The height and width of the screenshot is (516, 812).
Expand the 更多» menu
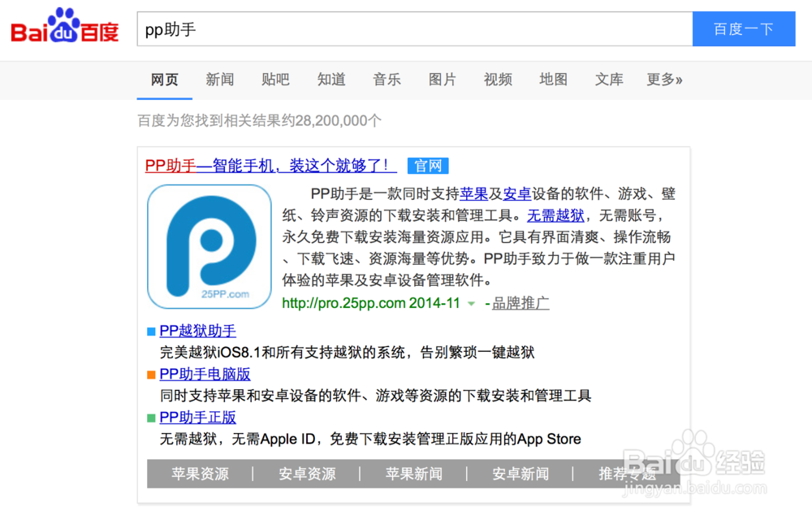664,80
